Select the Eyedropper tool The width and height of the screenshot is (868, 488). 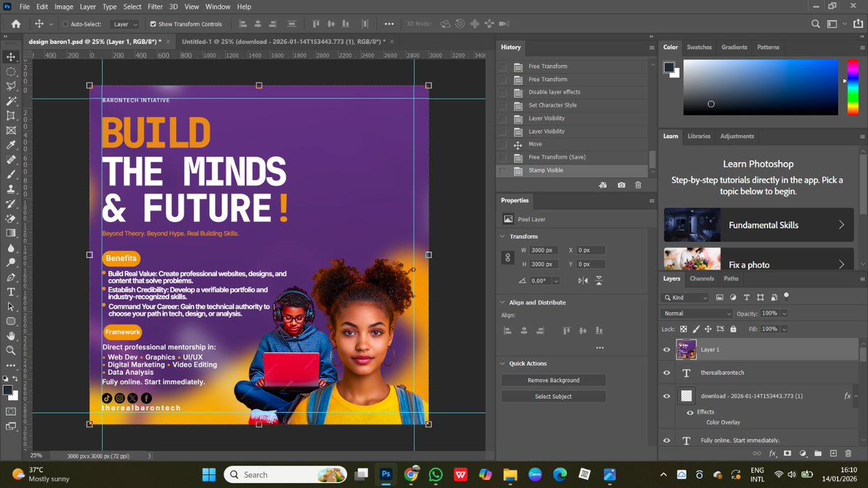tap(11, 145)
